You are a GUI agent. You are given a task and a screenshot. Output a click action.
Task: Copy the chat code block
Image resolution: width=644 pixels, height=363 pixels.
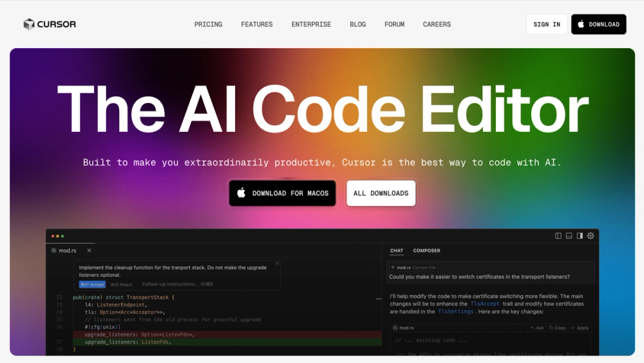click(557, 328)
